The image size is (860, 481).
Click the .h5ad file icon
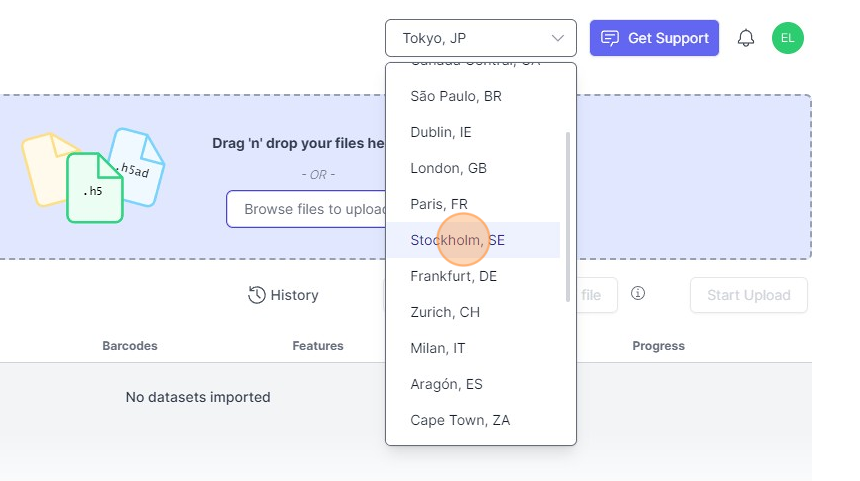136,167
